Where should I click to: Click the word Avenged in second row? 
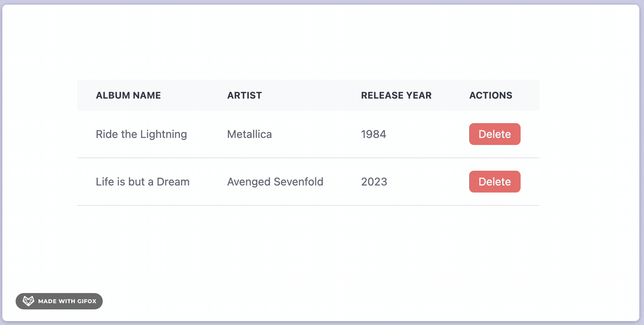tap(249, 182)
